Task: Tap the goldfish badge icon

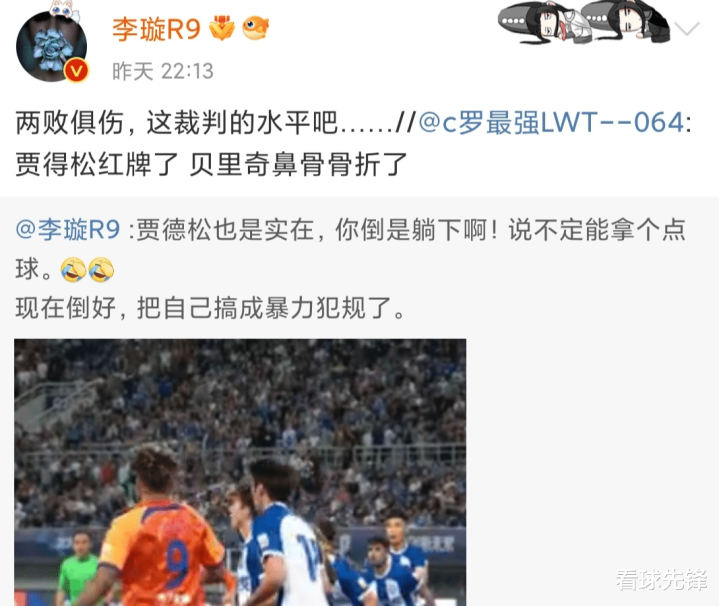Action: pos(256,28)
